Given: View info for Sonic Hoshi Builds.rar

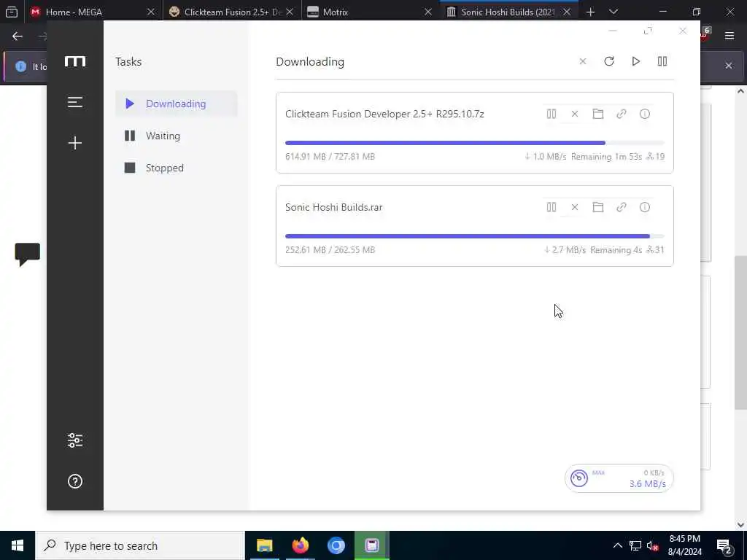Looking at the screenshot, I should pos(645,207).
